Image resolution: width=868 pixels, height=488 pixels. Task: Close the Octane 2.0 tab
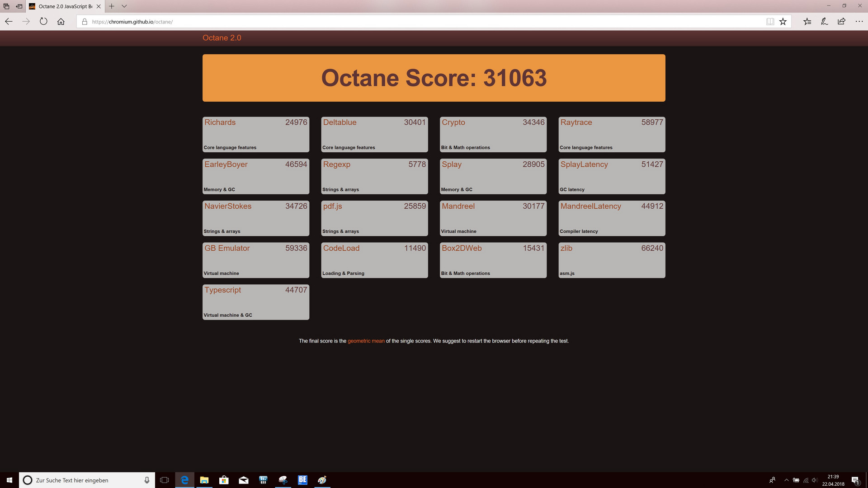(x=99, y=6)
